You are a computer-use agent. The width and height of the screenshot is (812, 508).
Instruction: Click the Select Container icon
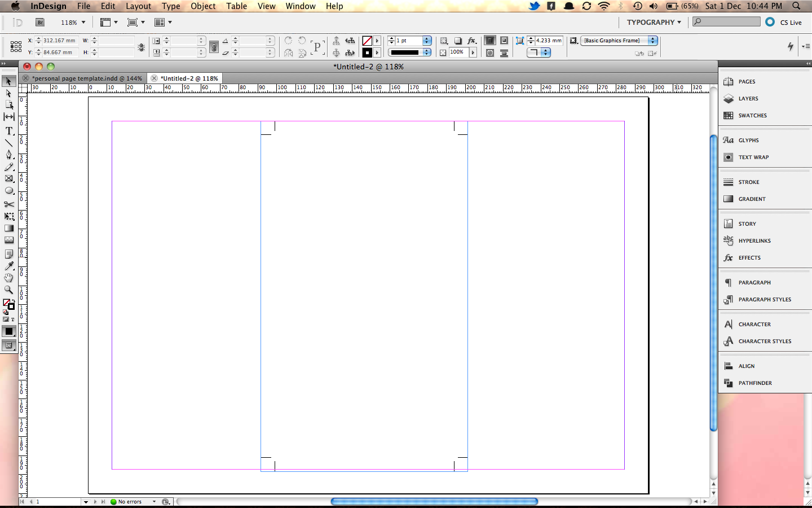coord(336,41)
